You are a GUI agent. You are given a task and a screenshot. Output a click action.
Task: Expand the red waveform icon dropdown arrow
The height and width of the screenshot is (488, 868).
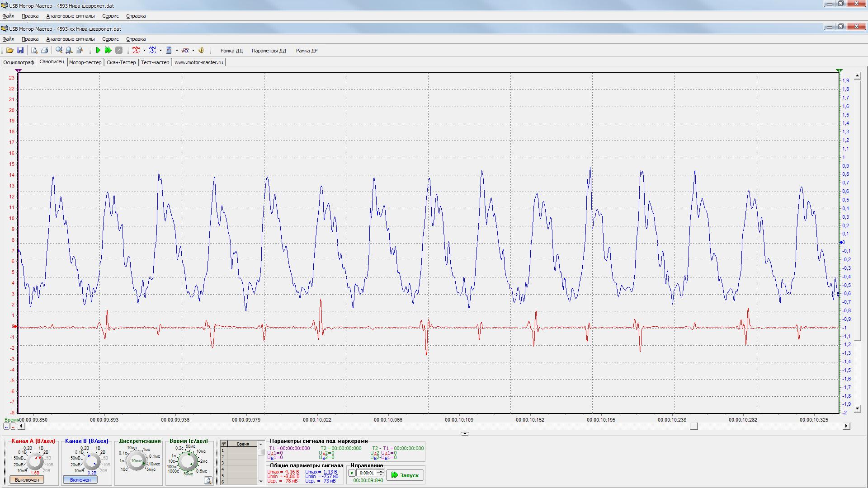144,51
